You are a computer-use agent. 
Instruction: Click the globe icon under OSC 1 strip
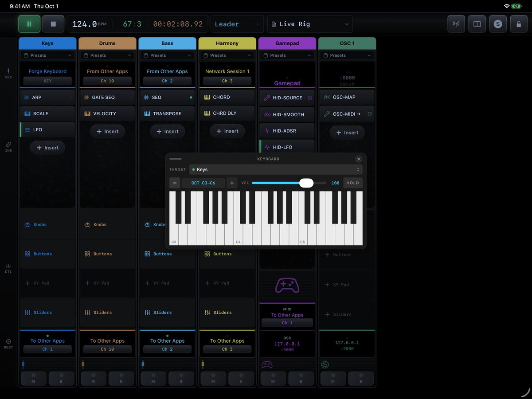pyautogui.click(x=325, y=364)
